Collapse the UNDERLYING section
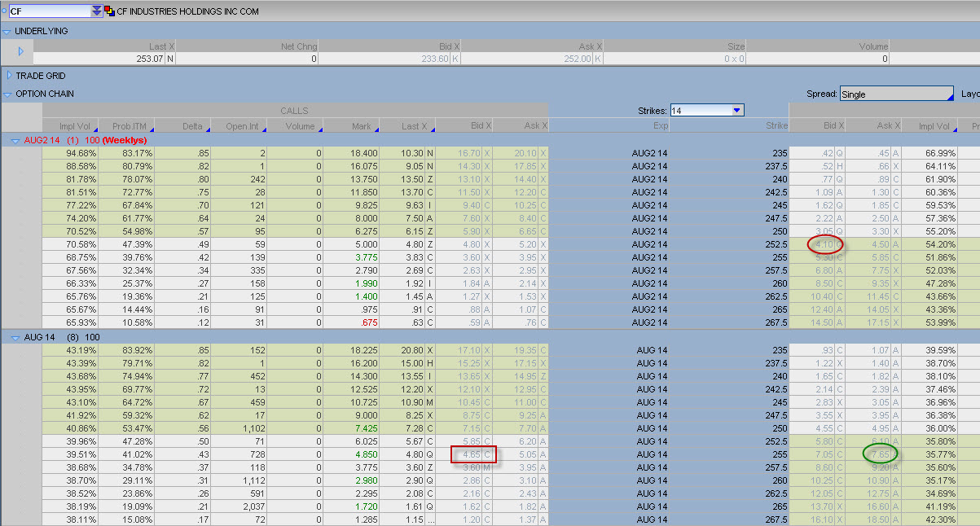Screen dimensions: 980x526 7,31
